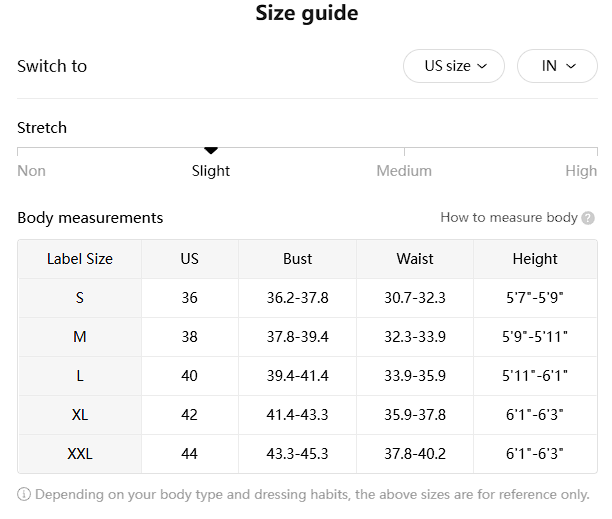612x519 pixels.
Task: Select the Slight stretch label
Action: (x=211, y=171)
